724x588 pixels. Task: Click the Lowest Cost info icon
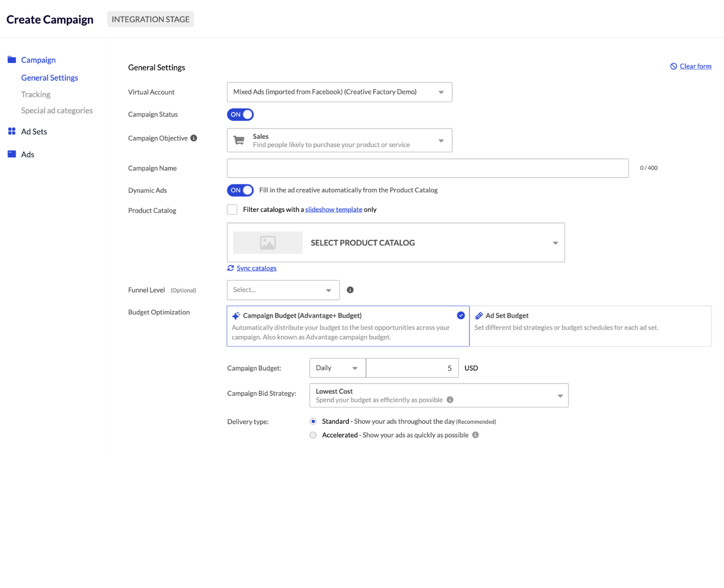coord(450,400)
